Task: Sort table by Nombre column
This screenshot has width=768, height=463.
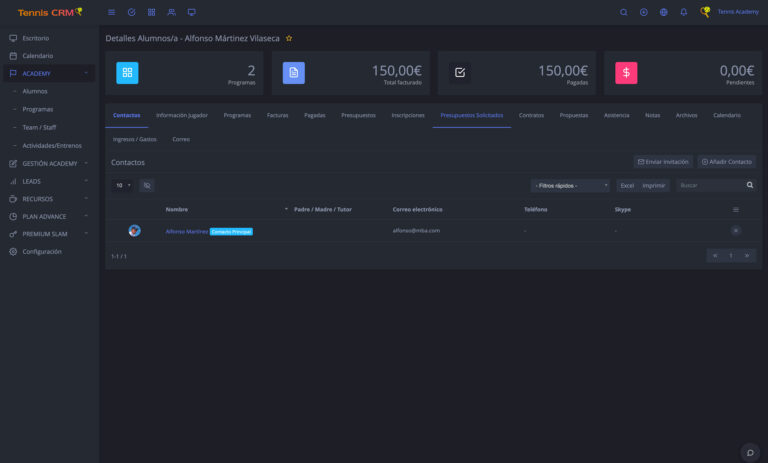Action: pos(177,210)
